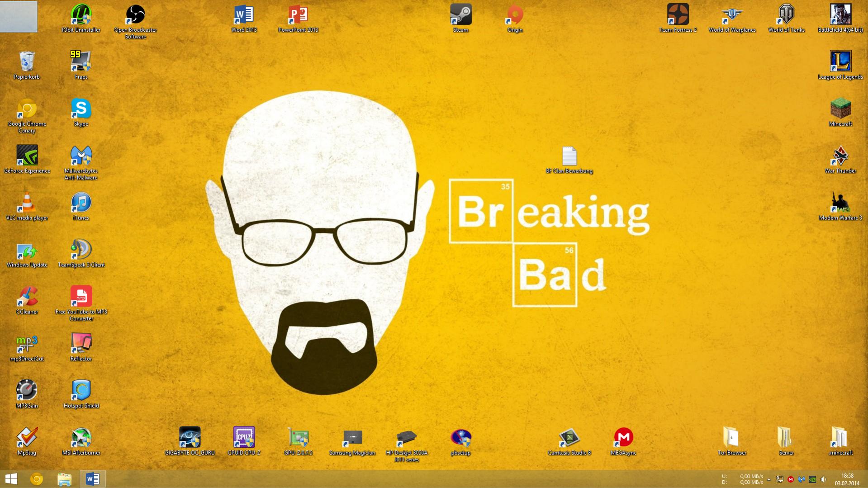868x488 pixels.
Task: Open File Explorer from the taskbar
Action: click(65, 479)
